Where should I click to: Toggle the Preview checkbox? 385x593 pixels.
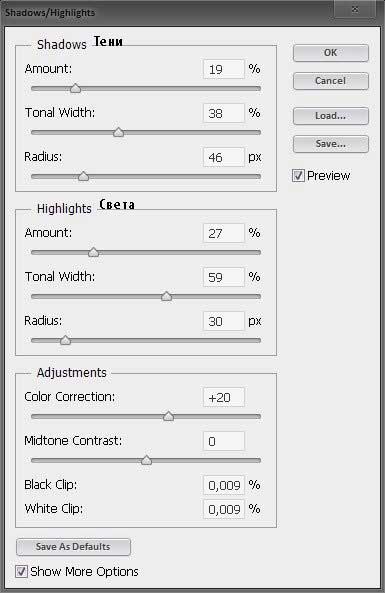click(298, 175)
